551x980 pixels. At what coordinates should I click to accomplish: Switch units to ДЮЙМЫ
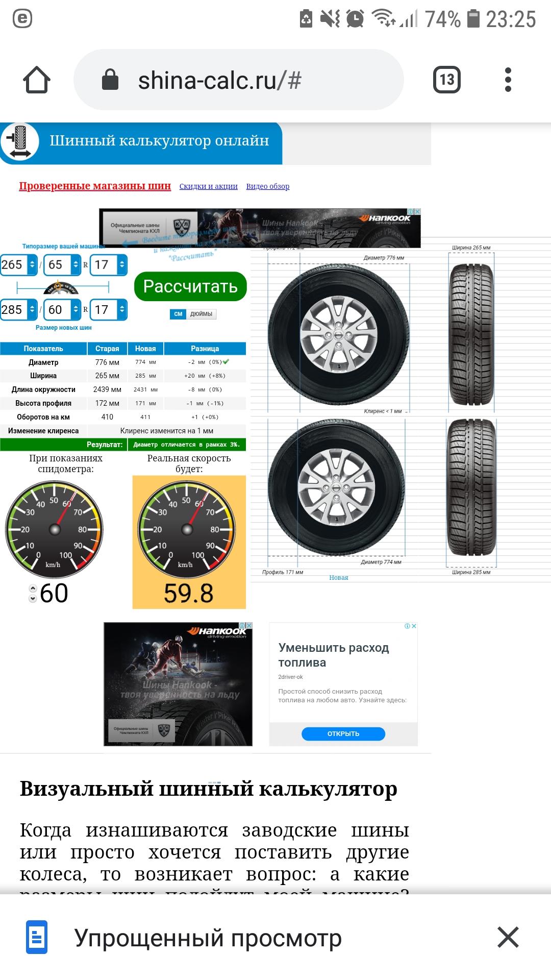202,314
